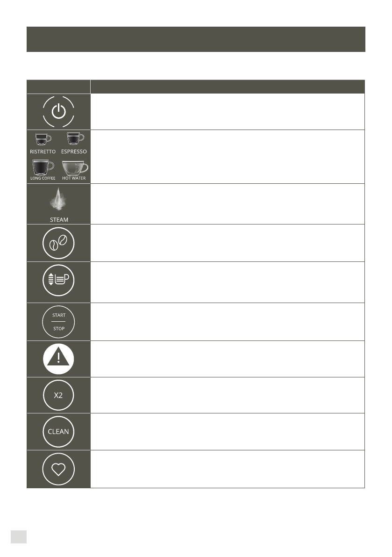The height and width of the screenshot is (557, 392).
Task: Select the Espresso cup icon
Action: [75, 138]
